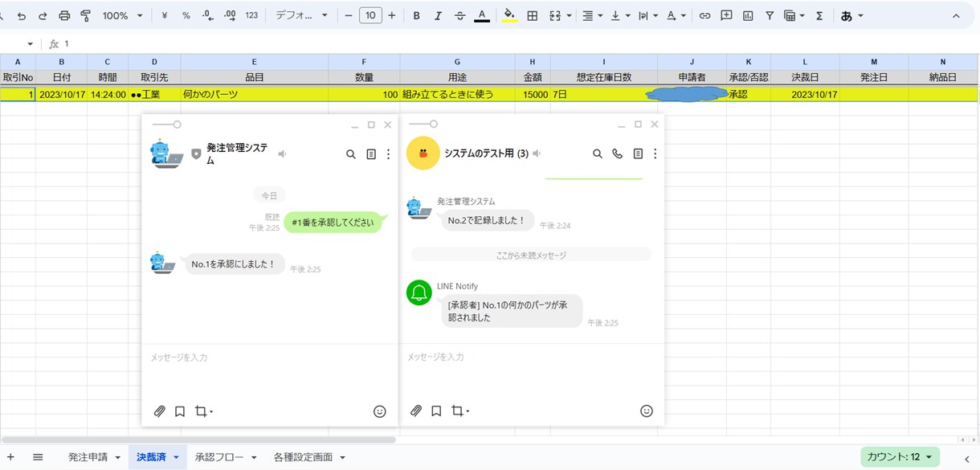Apply the percent number format
980x470 pixels.
[186, 16]
